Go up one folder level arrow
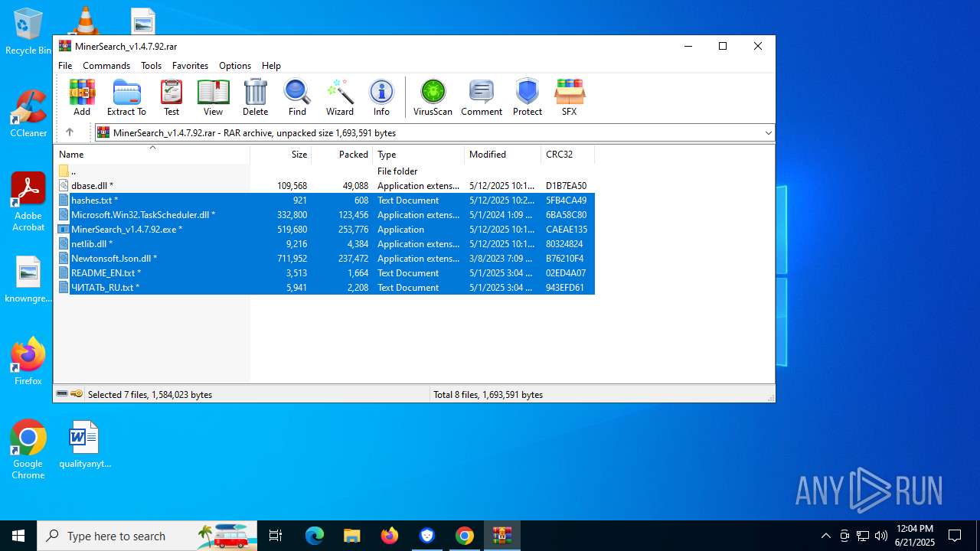This screenshot has height=551, width=980. [x=70, y=132]
